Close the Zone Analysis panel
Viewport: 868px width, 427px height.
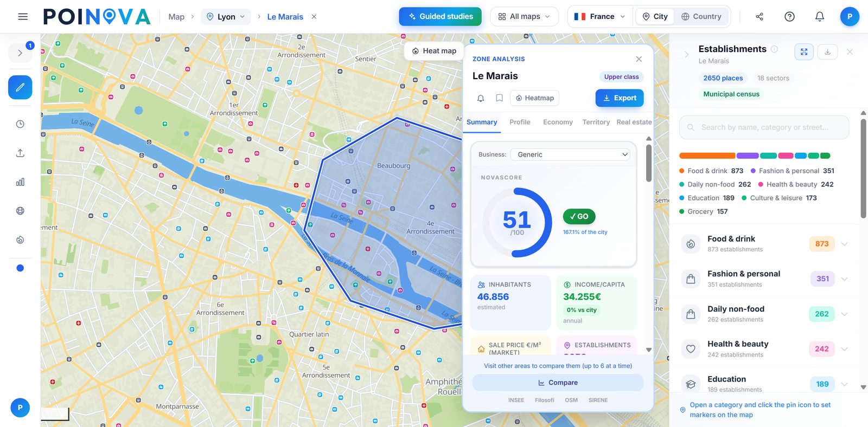point(639,59)
